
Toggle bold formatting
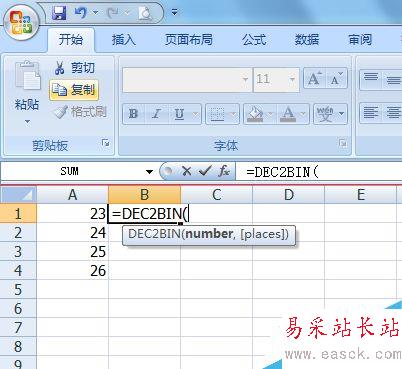point(134,114)
